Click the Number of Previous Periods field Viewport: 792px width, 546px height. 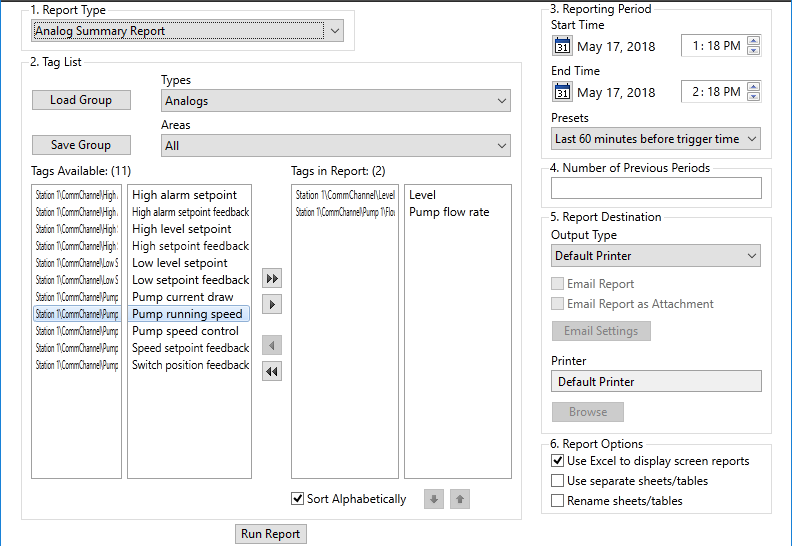[x=656, y=188]
